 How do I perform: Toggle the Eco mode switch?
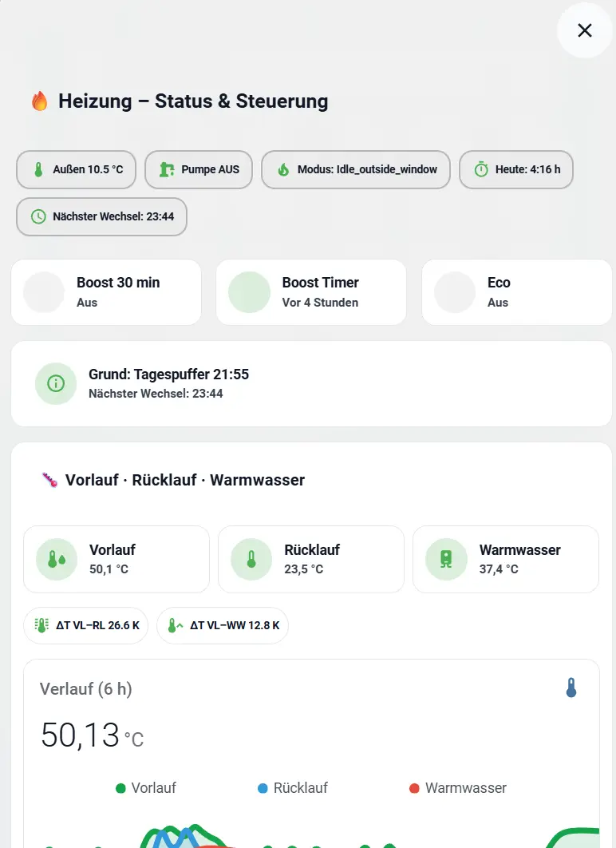coord(455,292)
